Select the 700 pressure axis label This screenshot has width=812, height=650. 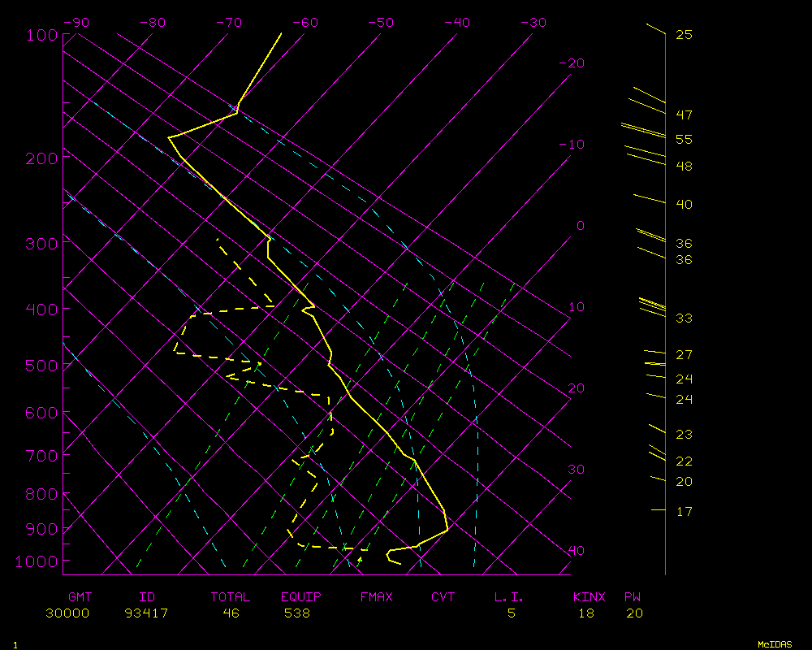point(40,455)
